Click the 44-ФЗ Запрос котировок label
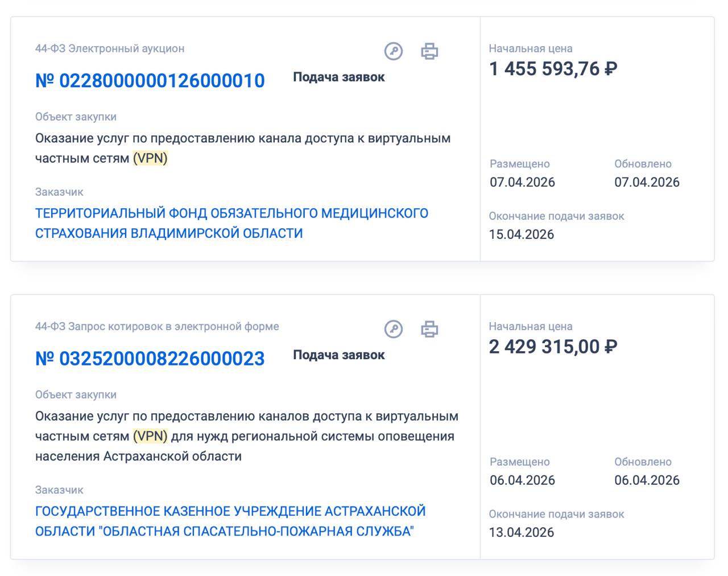This screenshot has height=576, width=728. [157, 327]
